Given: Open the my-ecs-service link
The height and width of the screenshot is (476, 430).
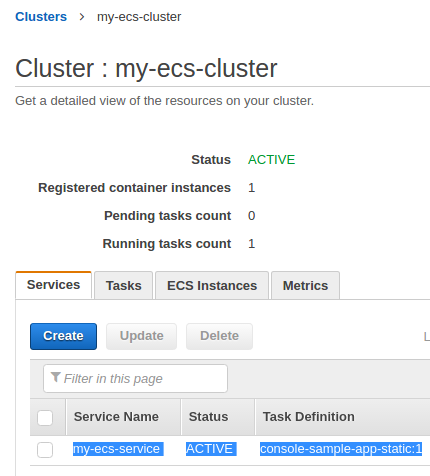Looking at the screenshot, I should point(116,449).
